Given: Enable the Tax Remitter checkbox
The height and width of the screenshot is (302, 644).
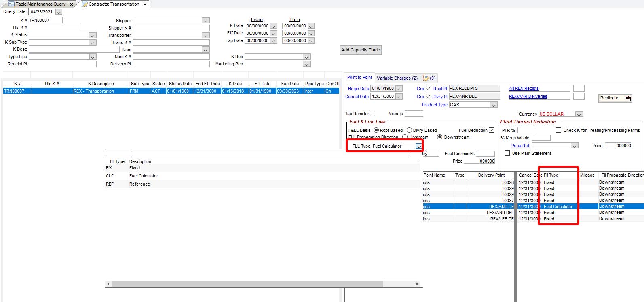Looking at the screenshot, I should [372, 114].
